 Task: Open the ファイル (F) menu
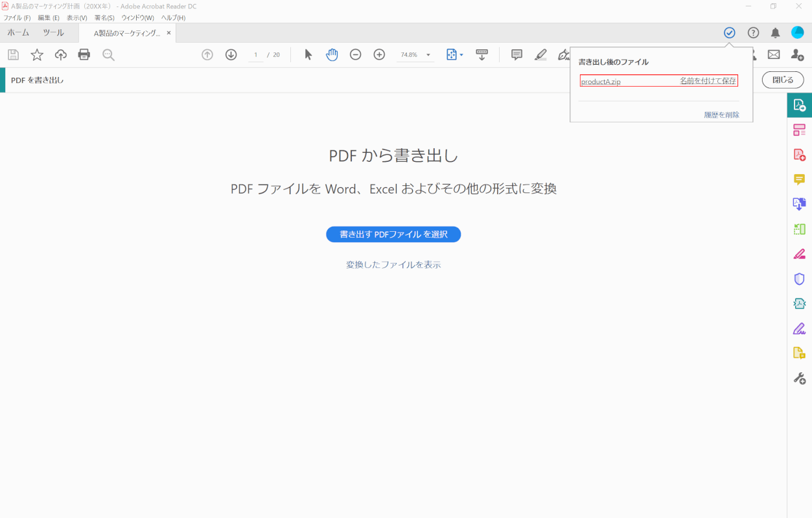[x=17, y=17]
